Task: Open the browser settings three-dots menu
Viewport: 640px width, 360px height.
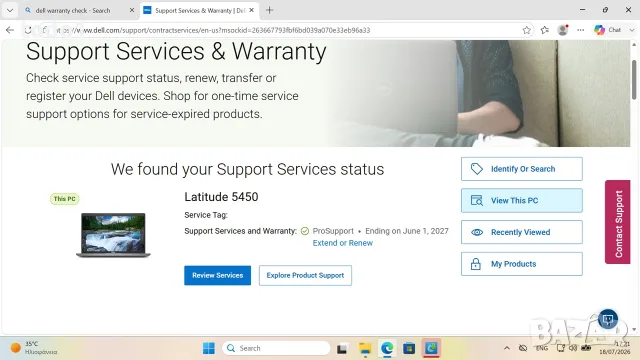Action: [580, 30]
